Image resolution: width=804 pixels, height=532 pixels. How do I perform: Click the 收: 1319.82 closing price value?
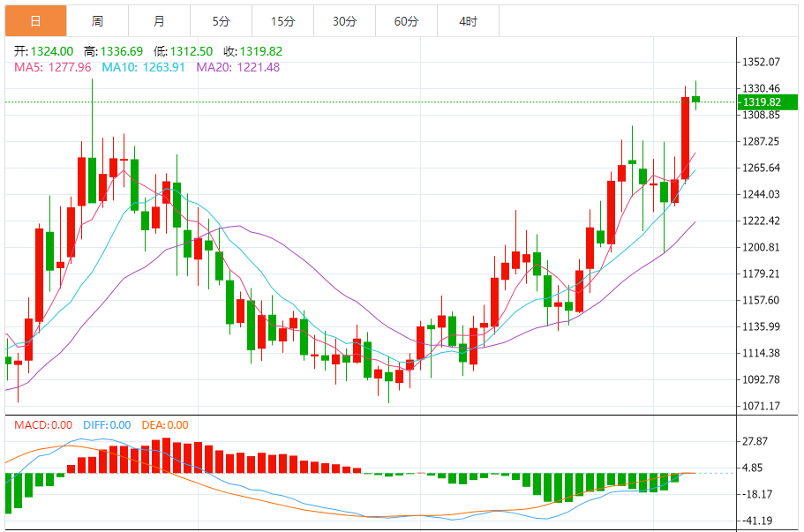(x=254, y=51)
